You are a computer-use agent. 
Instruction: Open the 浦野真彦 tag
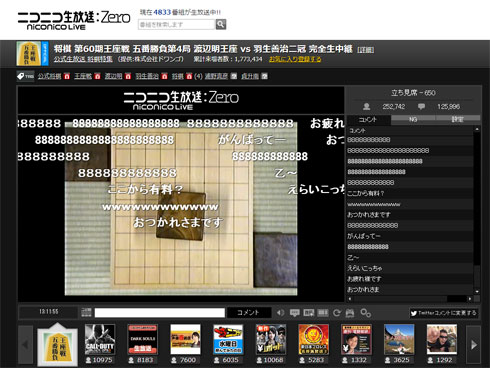coord(216,76)
